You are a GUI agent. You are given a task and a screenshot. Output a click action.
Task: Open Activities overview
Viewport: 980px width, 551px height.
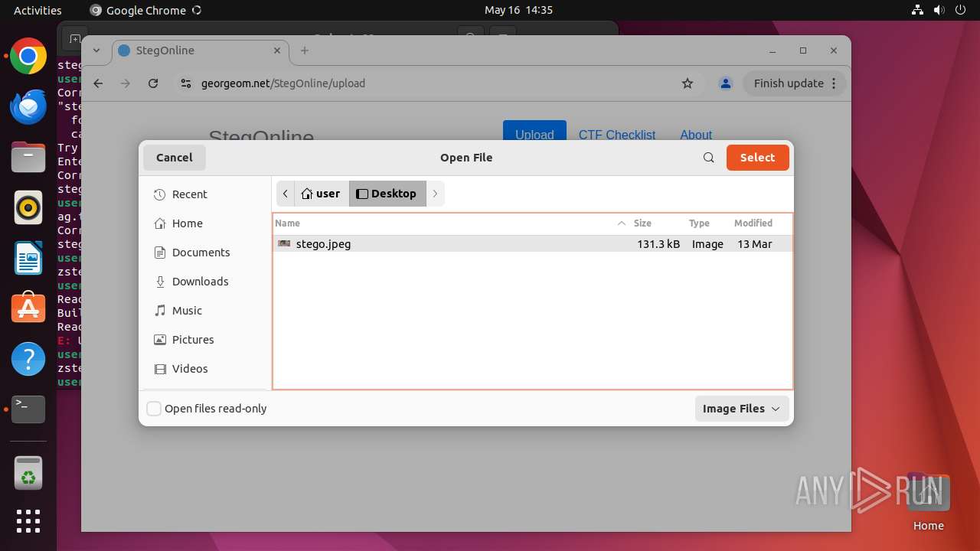pyautogui.click(x=38, y=10)
